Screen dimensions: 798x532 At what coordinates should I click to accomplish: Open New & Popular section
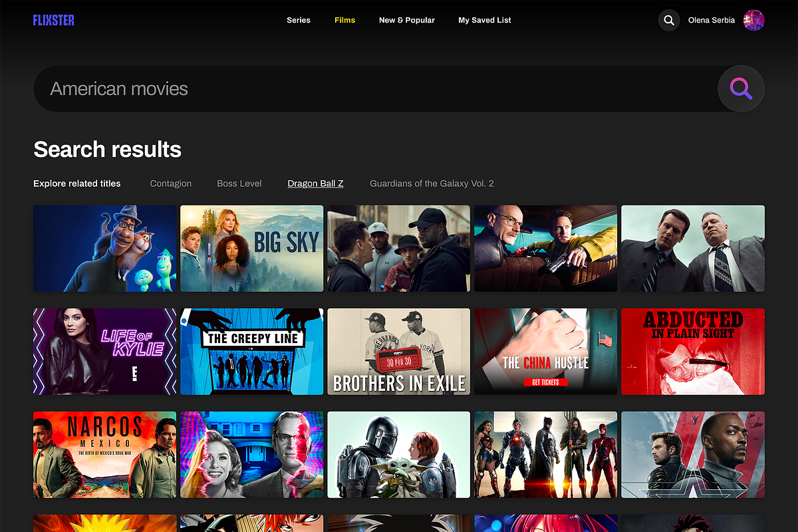click(x=407, y=20)
